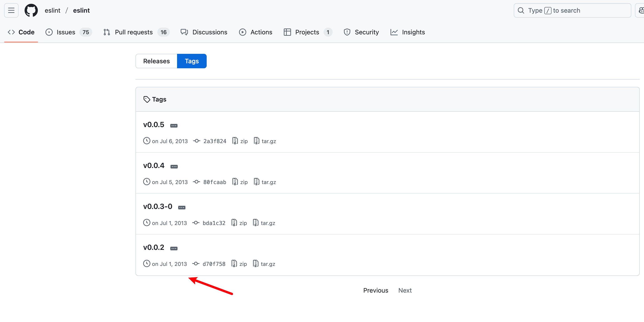
Task: Go to Previous page of tags
Action: (x=376, y=291)
